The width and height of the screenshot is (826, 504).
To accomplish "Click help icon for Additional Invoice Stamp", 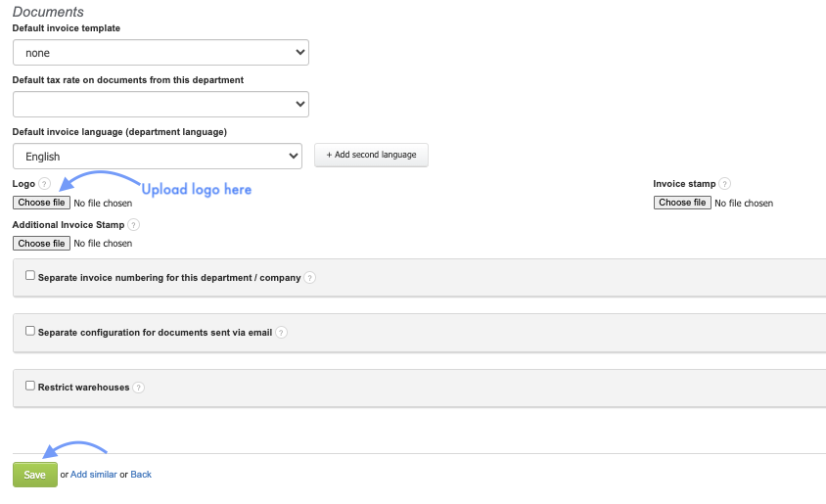I will tap(133, 225).
